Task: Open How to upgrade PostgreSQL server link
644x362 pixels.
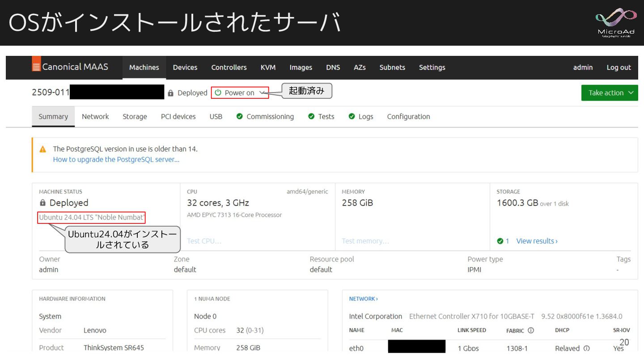Action: point(116,160)
